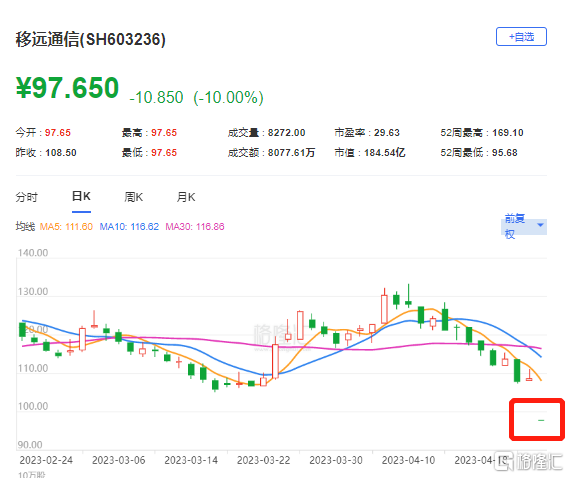This screenshot has height=478, width=569.
Task: Click the 110.00 price axis label
Action: [x=33, y=368]
